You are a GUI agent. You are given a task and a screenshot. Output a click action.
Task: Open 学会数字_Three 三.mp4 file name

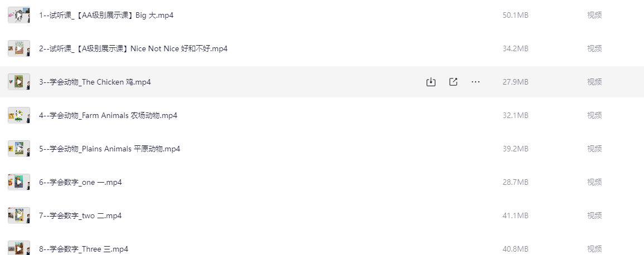84,249
